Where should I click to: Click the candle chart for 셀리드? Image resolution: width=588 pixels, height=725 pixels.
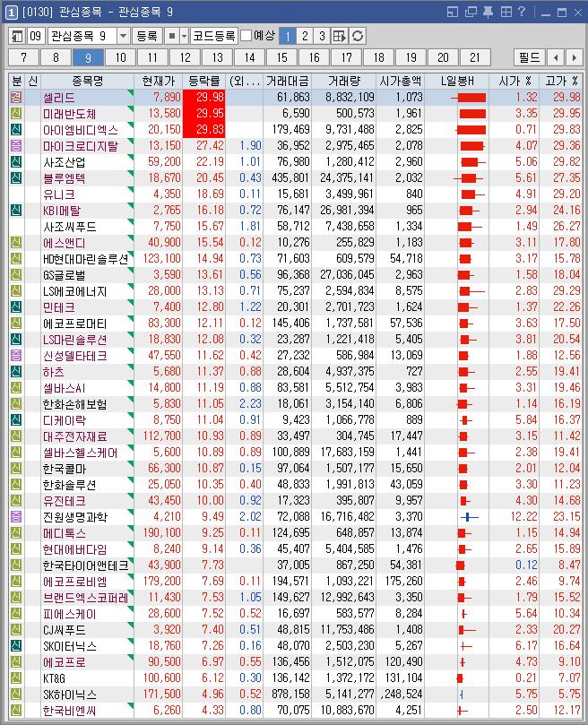pyautogui.click(x=468, y=98)
